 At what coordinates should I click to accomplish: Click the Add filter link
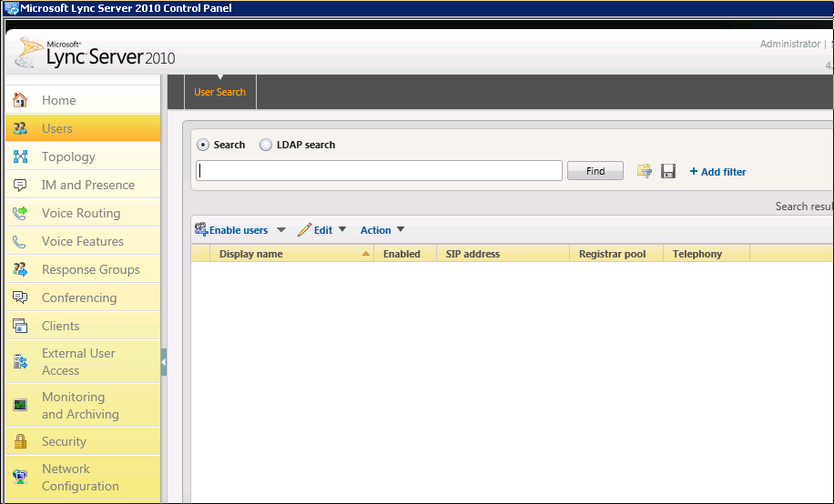click(x=717, y=172)
